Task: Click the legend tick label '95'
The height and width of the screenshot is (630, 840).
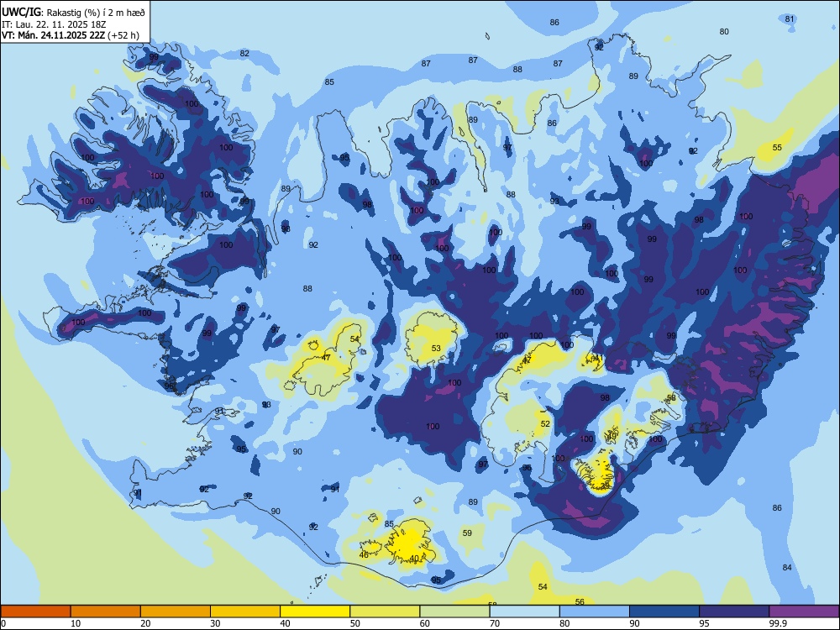Action: (x=705, y=623)
